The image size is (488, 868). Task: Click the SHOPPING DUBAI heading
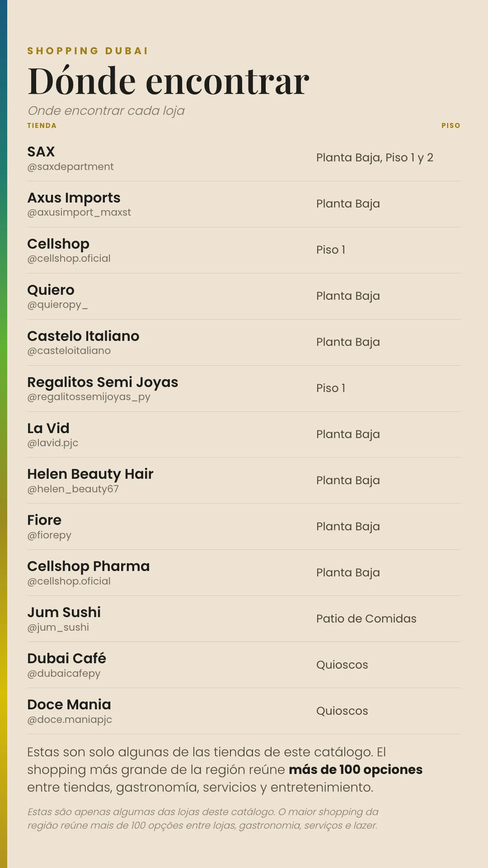(x=88, y=51)
